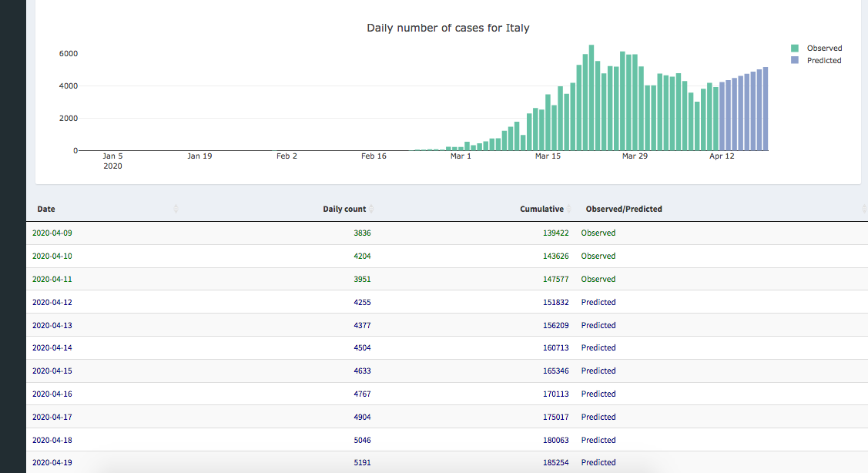Click the Daily count header label
The width and height of the screenshot is (868, 473).
click(344, 209)
